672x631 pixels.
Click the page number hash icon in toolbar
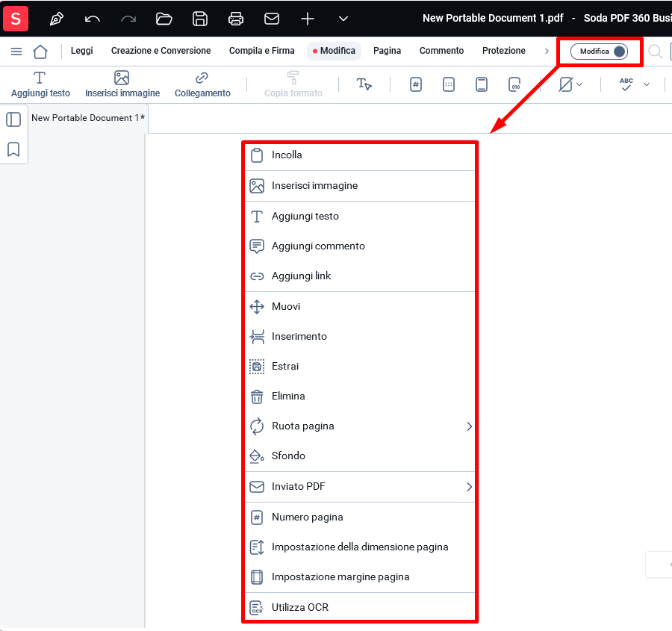416,84
